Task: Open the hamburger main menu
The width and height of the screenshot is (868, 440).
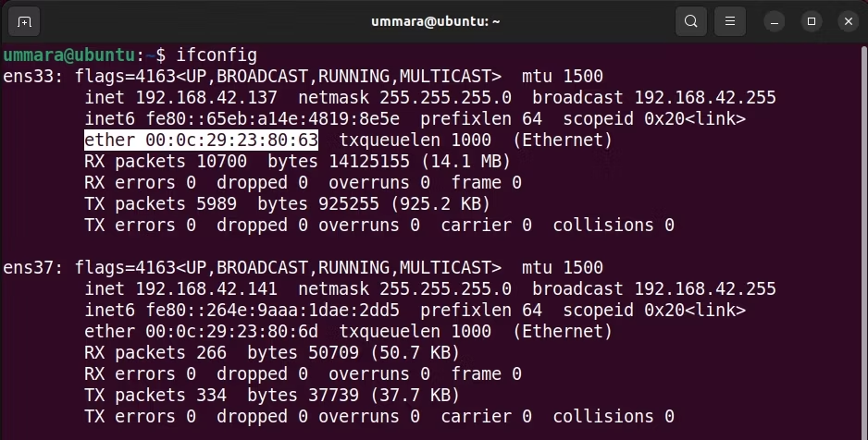Action: pos(729,21)
